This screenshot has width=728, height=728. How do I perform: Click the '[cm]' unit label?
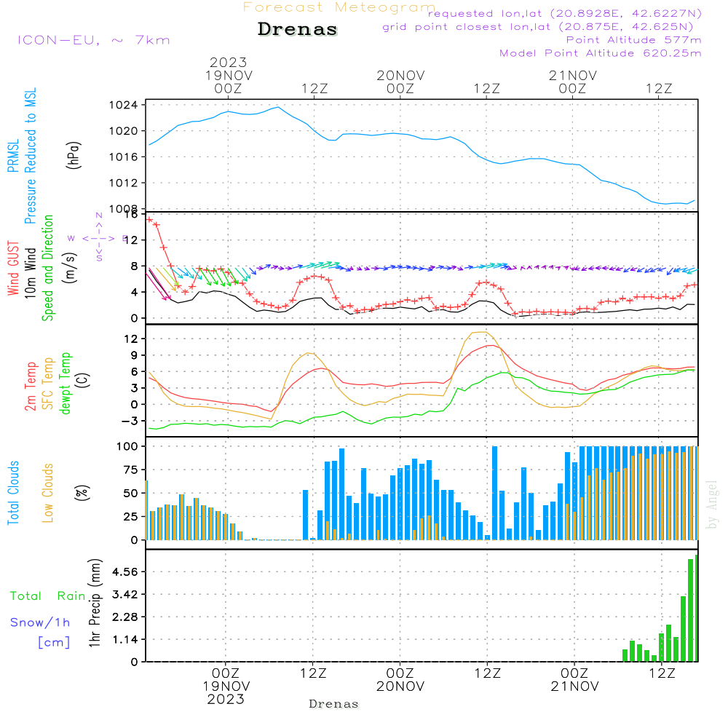point(54,642)
